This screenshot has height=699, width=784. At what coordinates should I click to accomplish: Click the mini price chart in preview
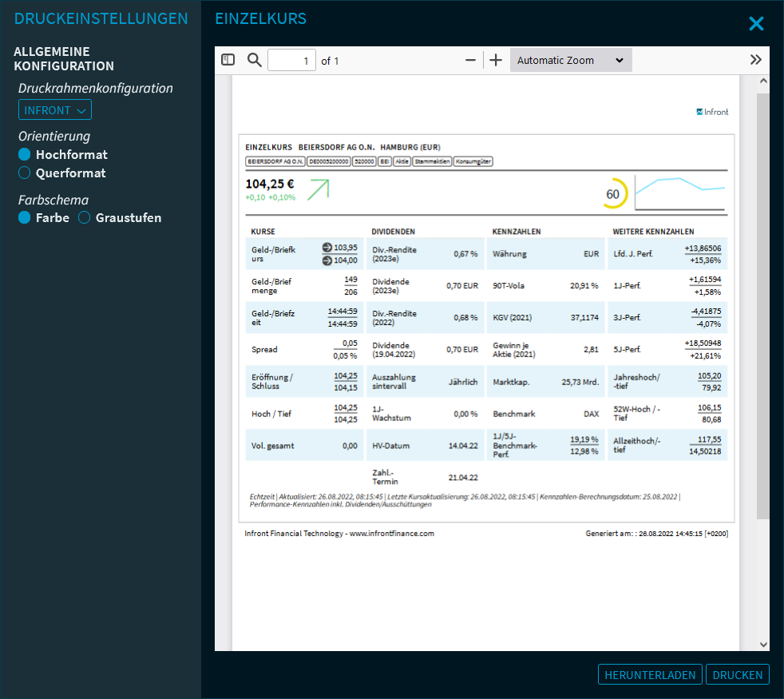pyautogui.click(x=680, y=193)
